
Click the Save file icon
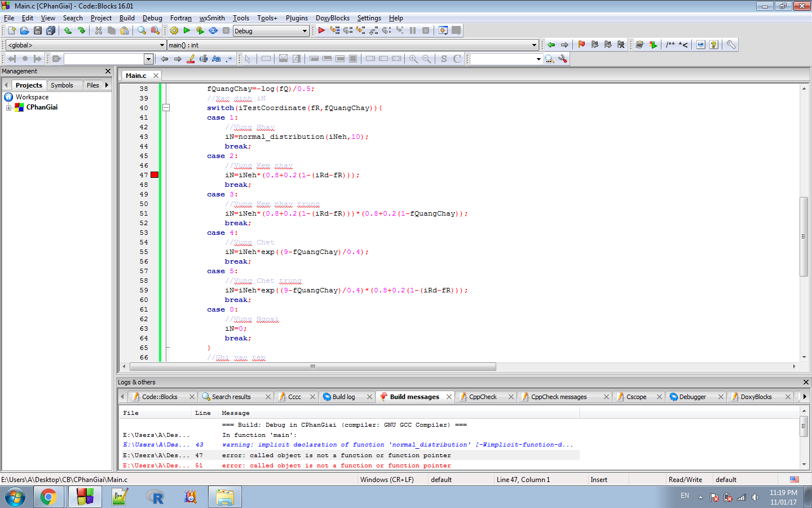[x=38, y=30]
